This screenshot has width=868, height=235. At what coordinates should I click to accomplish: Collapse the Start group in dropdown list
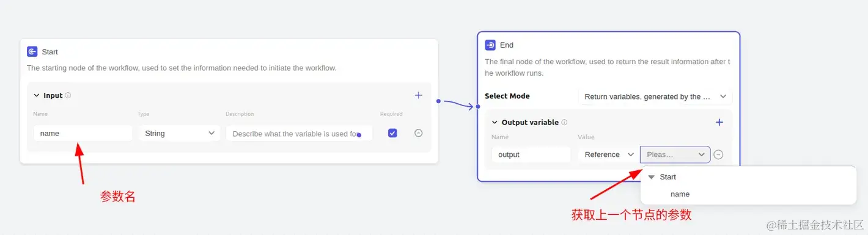click(x=652, y=177)
